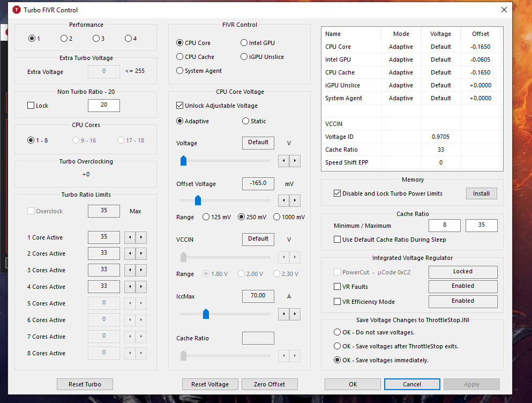Select the iGPU Unslice FIVR option
532x403 pixels.
(263, 57)
